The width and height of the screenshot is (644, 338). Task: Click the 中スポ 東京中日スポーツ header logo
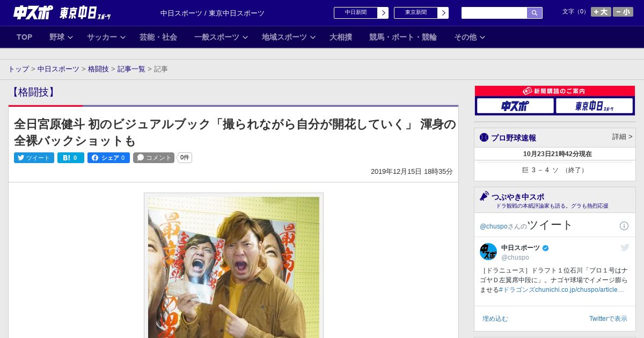click(62, 12)
